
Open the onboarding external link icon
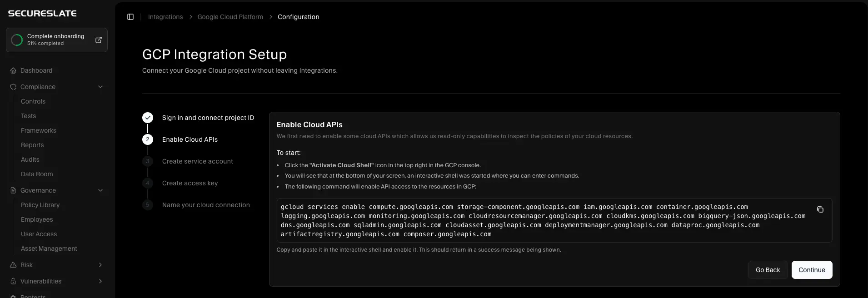99,40
